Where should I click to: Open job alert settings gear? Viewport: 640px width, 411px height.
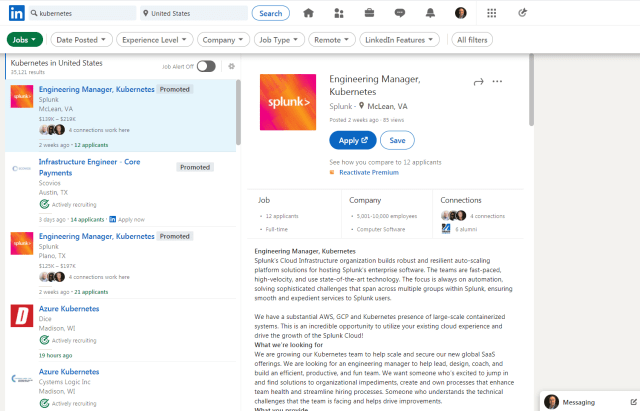pos(231,66)
